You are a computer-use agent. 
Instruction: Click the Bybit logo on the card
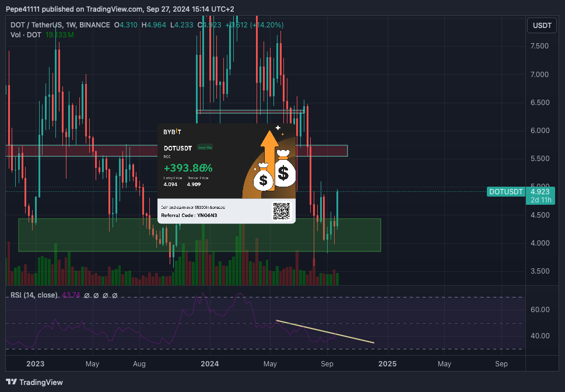click(x=172, y=132)
